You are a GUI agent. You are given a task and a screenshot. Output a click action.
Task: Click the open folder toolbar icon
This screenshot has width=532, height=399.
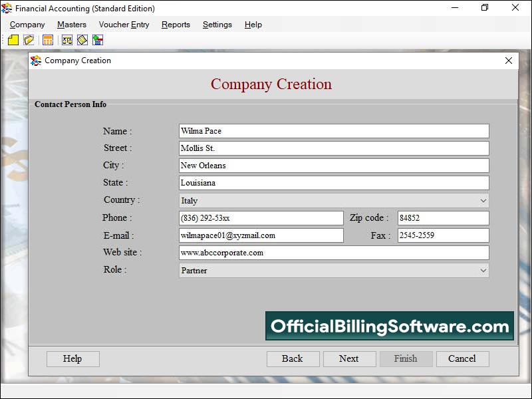pos(29,41)
